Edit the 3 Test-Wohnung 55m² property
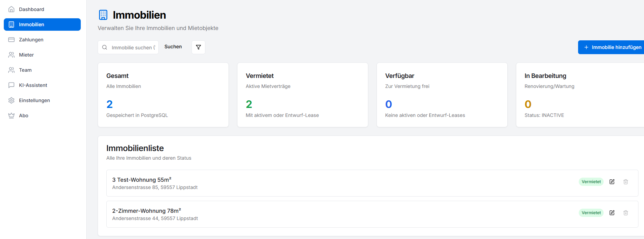 click(612, 182)
